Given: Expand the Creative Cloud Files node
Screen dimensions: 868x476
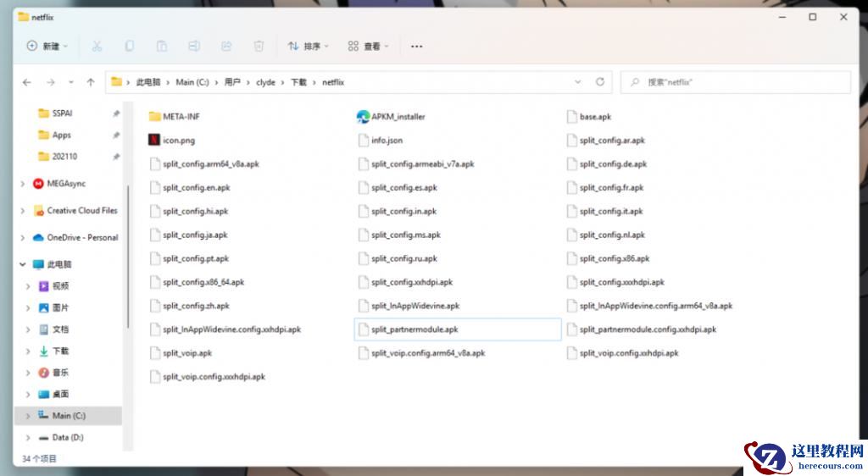Looking at the screenshot, I should tap(23, 211).
